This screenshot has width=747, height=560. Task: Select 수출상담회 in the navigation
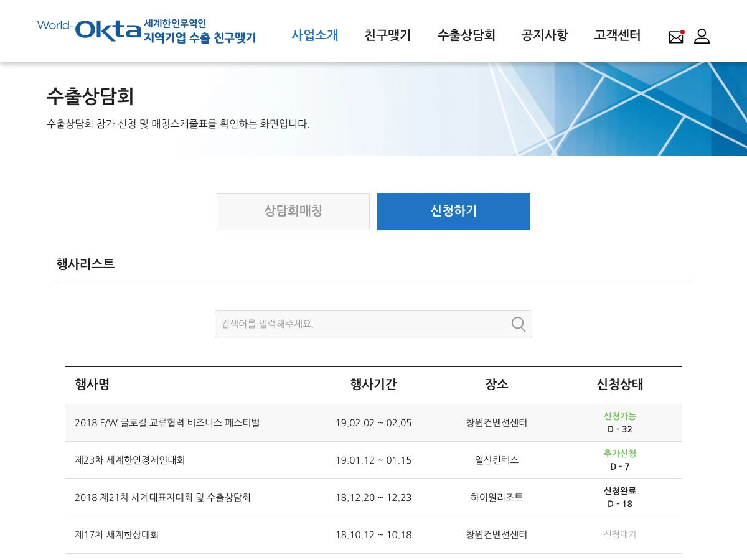(x=466, y=35)
